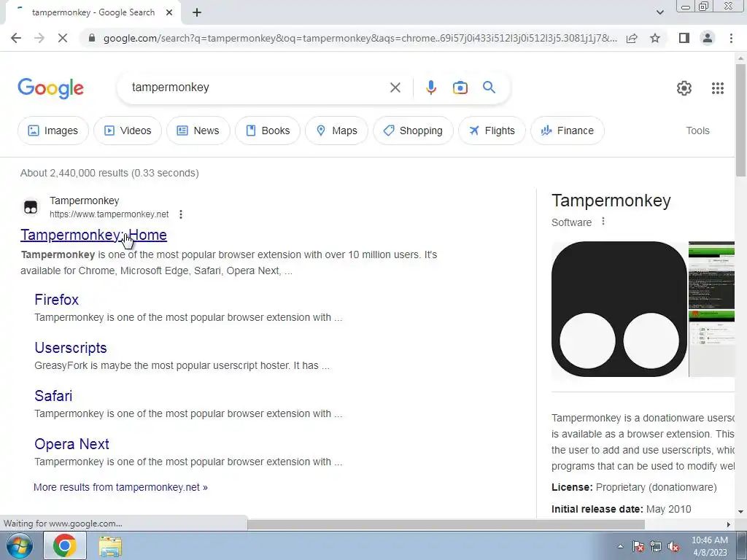Open more options next to tampermonkey.net URL

[x=181, y=214]
